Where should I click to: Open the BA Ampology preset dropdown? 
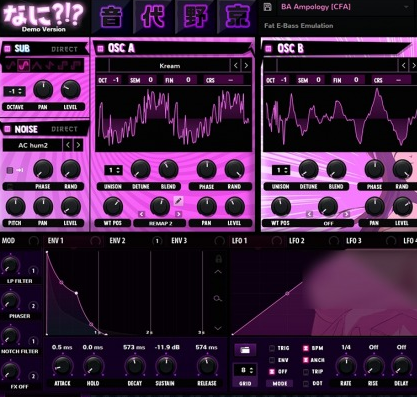tap(345, 7)
